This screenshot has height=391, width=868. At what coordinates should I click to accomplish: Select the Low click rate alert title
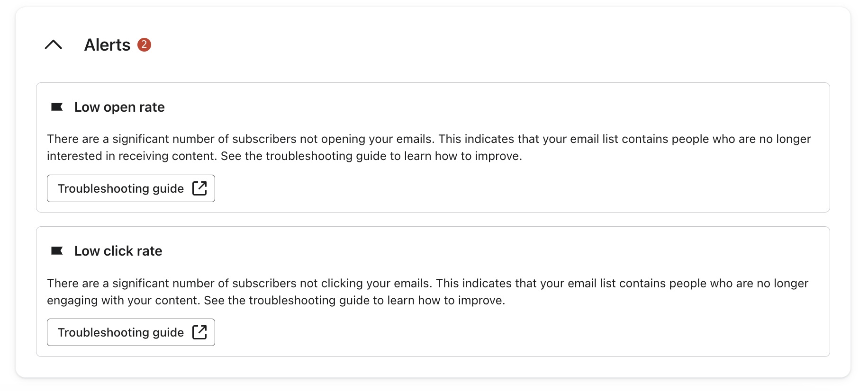click(x=118, y=251)
